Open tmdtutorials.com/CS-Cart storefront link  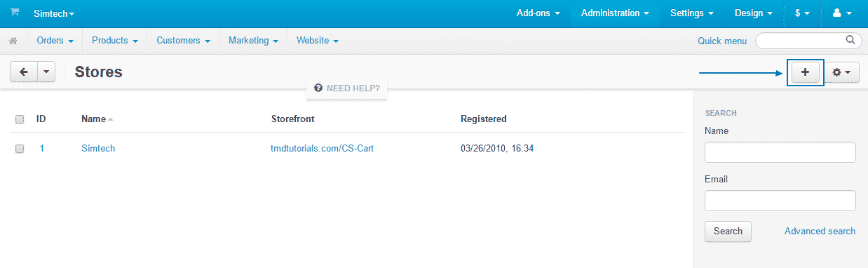click(322, 149)
